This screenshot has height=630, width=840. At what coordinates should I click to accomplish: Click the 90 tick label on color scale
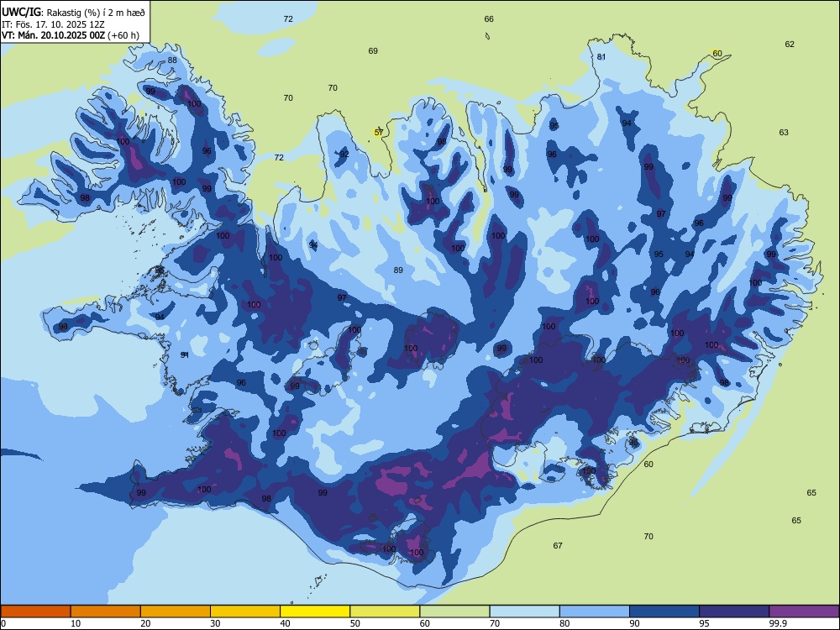[634, 623]
